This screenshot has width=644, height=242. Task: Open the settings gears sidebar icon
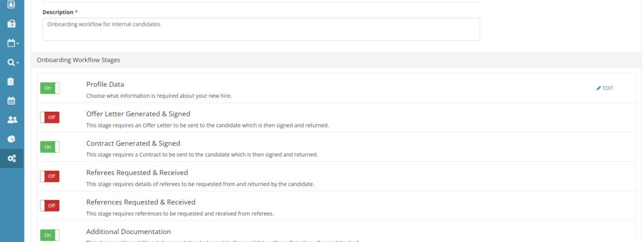(11, 158)
